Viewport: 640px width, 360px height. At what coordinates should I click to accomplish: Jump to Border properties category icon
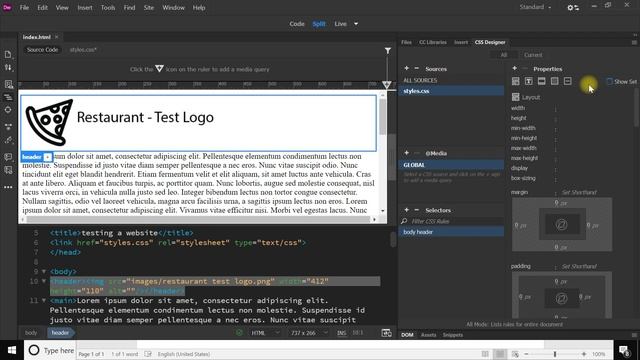pos(542,81)
